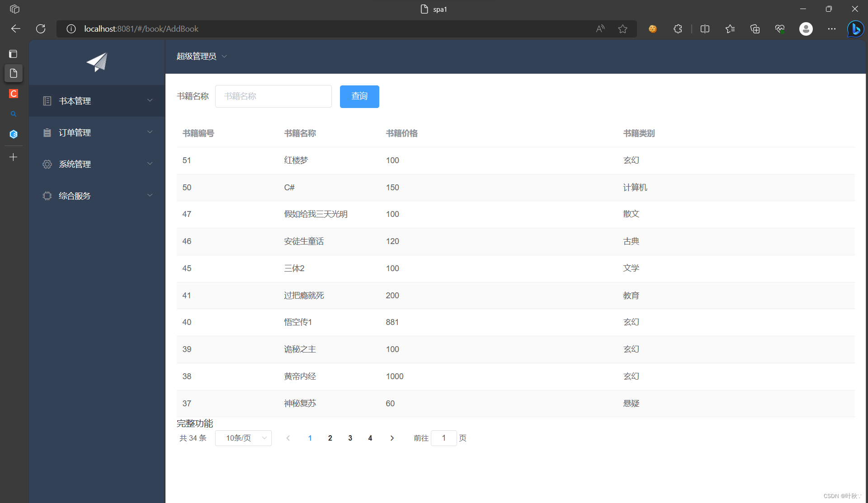868x503 pixels.
Task: Click page 3 pagination tab
Action: (350, 438)
